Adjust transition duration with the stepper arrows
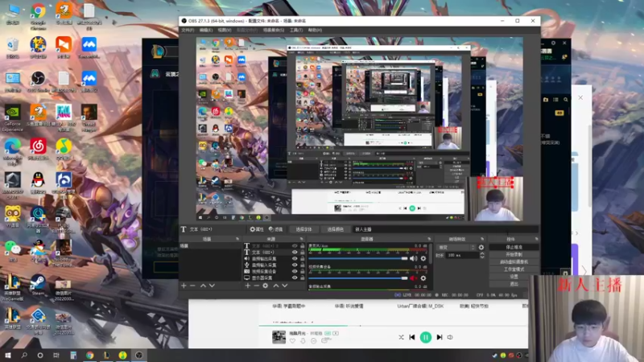The image size is (644, 362). coord(481,255)
